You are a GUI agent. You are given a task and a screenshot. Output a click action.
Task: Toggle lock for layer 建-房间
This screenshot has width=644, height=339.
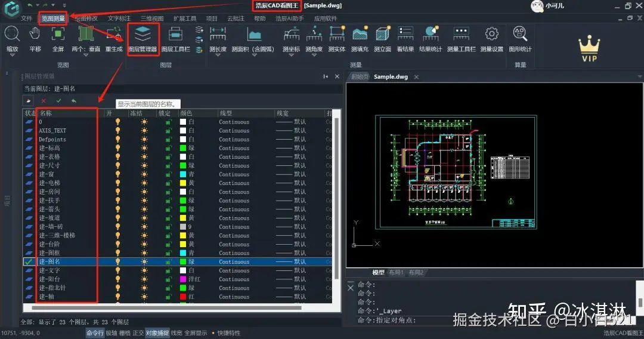tap(168, 192)
